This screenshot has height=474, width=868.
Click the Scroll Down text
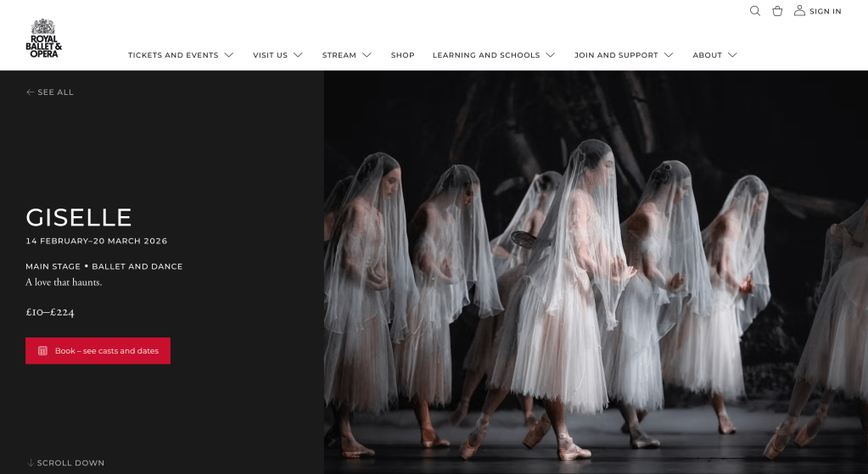70,463
